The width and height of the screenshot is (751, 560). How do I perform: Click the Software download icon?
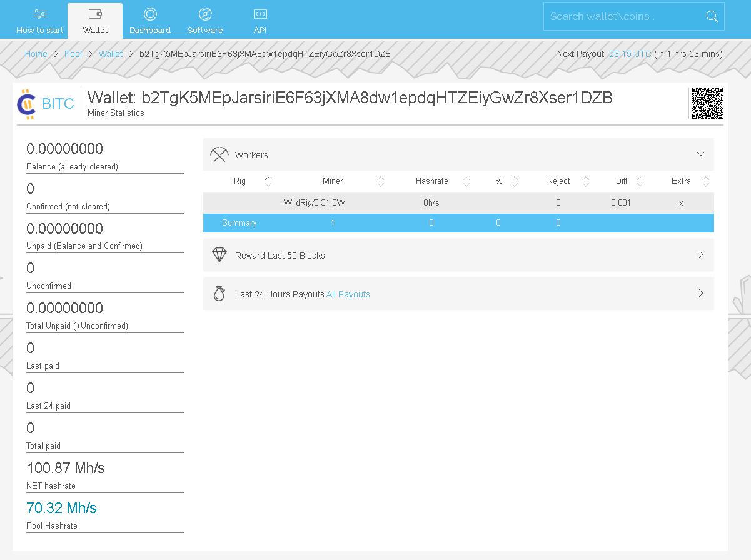pyautogui.click(x=205, y=14)
